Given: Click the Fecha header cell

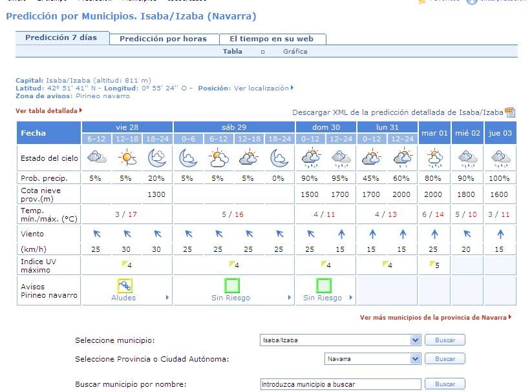Looking at the screenshot, I should pyautogui.click(x=48, y=133).
